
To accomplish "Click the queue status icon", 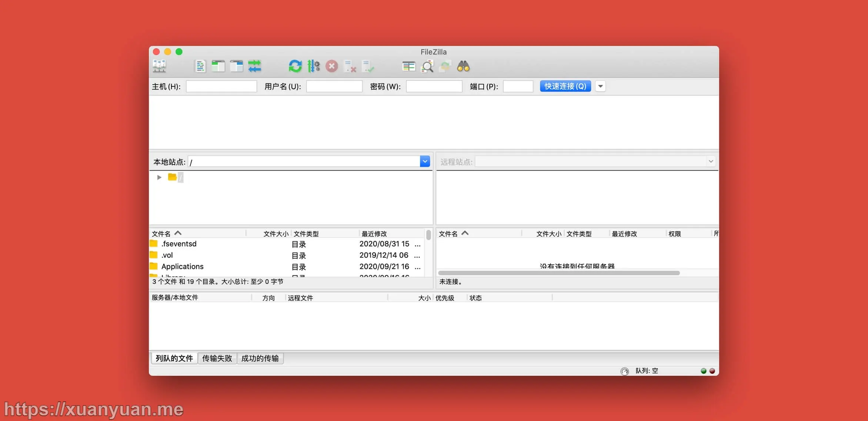I will click(625, 371).
